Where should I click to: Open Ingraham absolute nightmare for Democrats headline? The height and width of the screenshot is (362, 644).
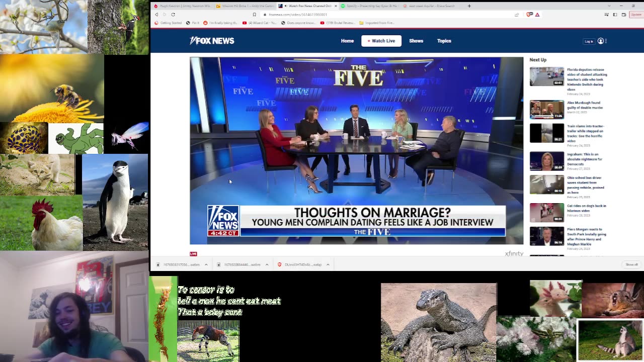(585, 159)
